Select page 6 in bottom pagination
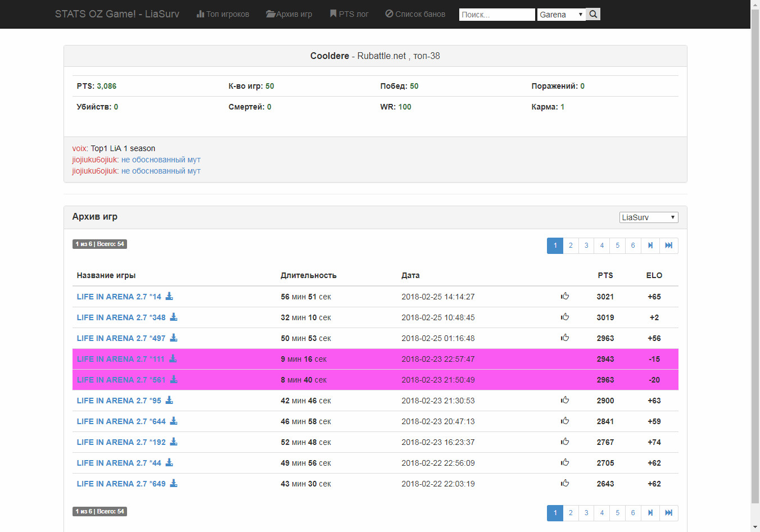Viewport: 760px width, 532px height. click(x=633, y=513)
